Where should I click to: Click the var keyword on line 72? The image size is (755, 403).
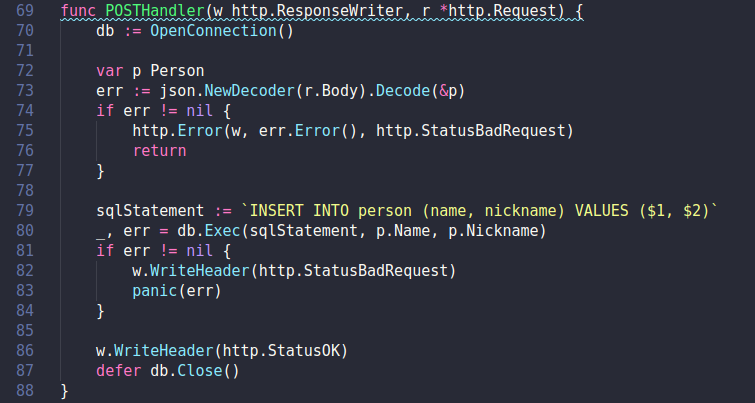point(109,71)
